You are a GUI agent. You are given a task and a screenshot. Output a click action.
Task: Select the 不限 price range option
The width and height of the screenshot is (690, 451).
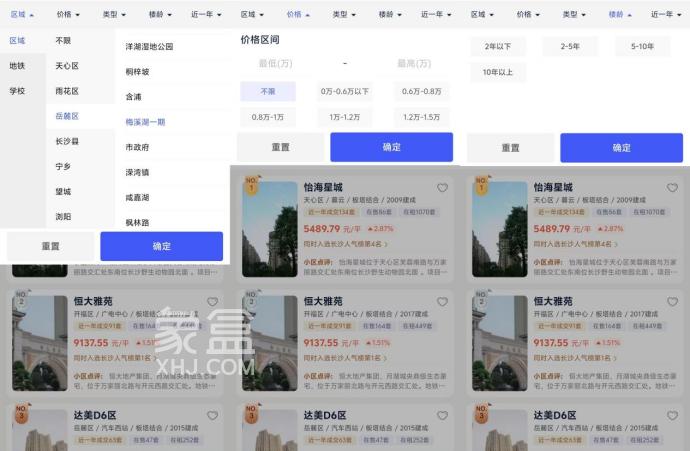267,91
